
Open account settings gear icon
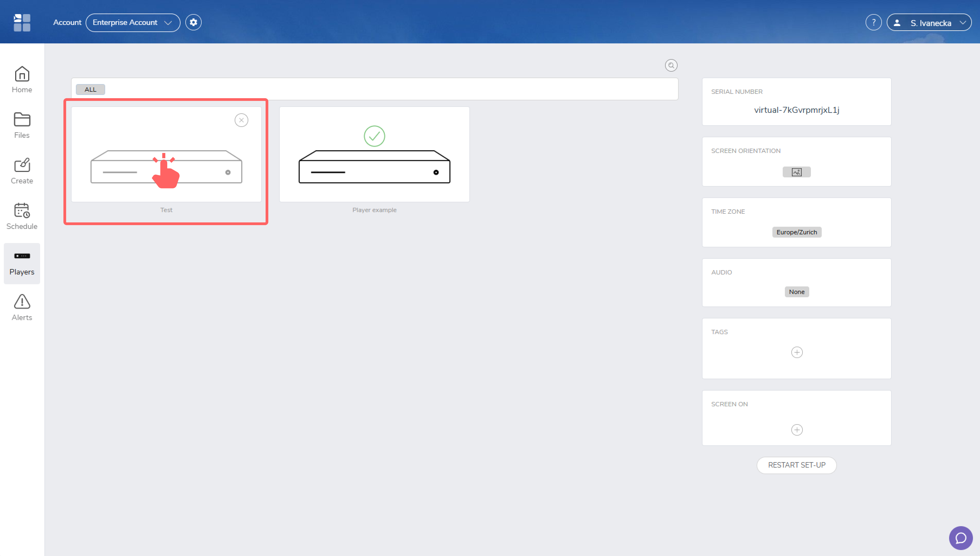click(x=194, y=23)
